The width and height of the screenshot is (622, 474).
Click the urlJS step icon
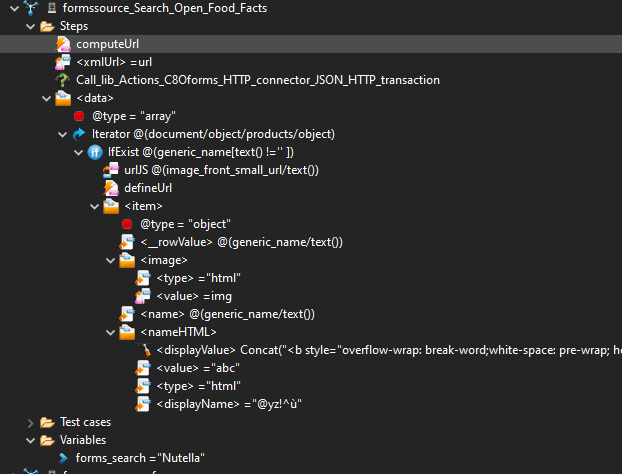(111, 170)
